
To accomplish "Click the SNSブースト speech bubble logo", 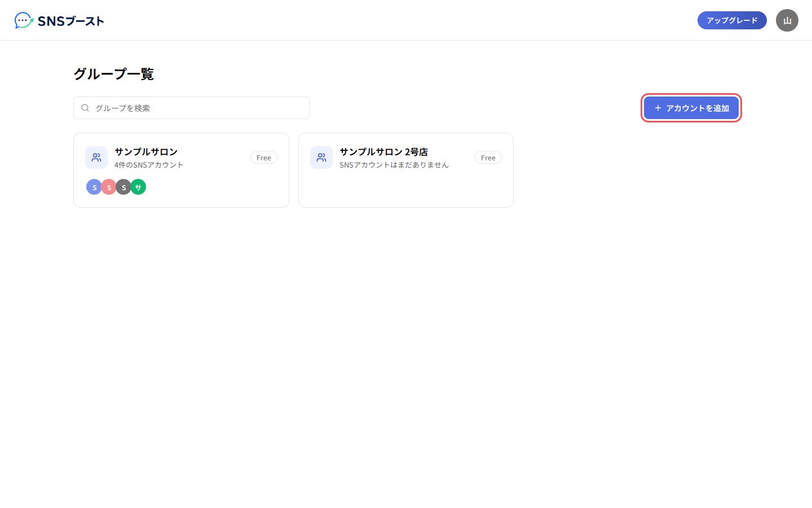I will point(24,20).
